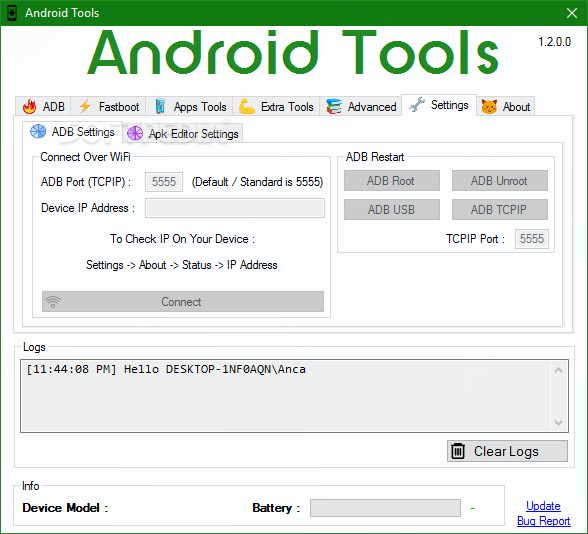Click the logs scrollbar down arrow

click(x=558, y=423)
